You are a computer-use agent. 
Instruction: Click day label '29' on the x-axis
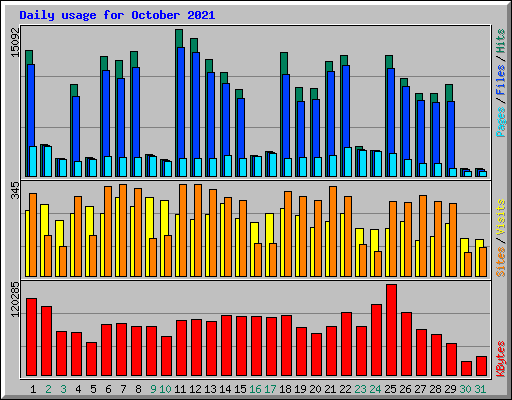(450, 389)
